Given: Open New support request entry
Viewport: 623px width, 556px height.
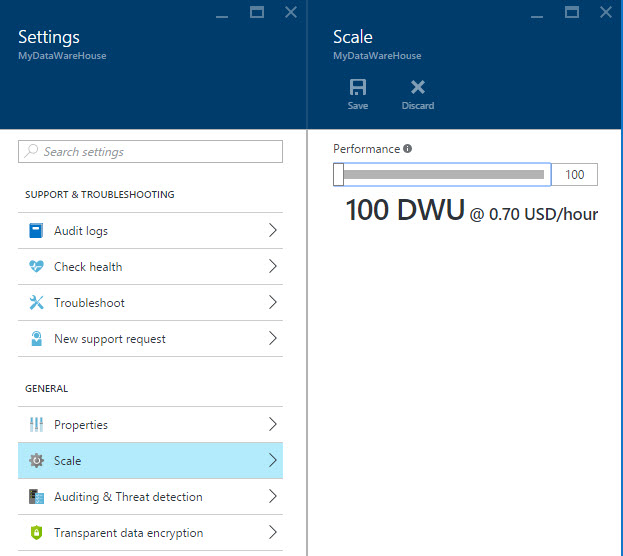Looking at the screenshot, I should [x=110, y=339].
